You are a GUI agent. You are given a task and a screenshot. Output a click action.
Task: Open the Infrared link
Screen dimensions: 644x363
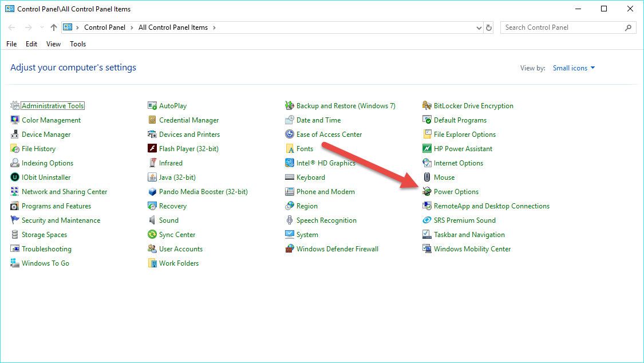pyautogui.click(x=171, y=163)
